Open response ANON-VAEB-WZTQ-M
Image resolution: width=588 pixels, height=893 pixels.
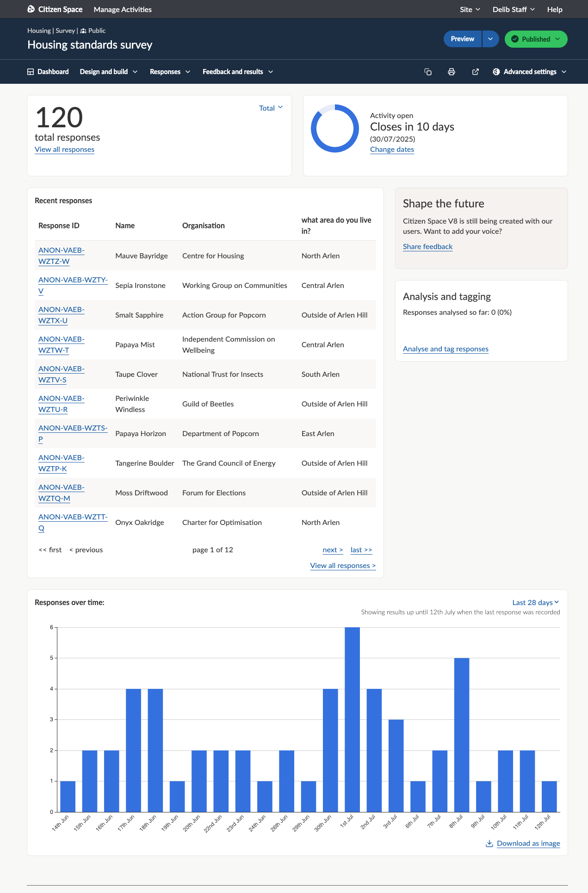pyautogui.click(x=61, y=493)
